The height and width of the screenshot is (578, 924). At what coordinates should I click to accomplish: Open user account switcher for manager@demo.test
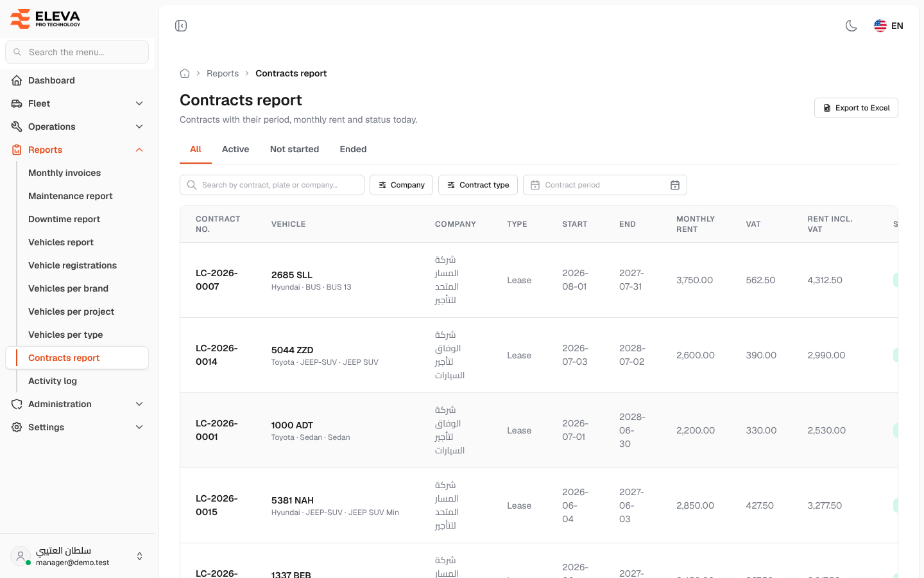click(x=77, y=556)
